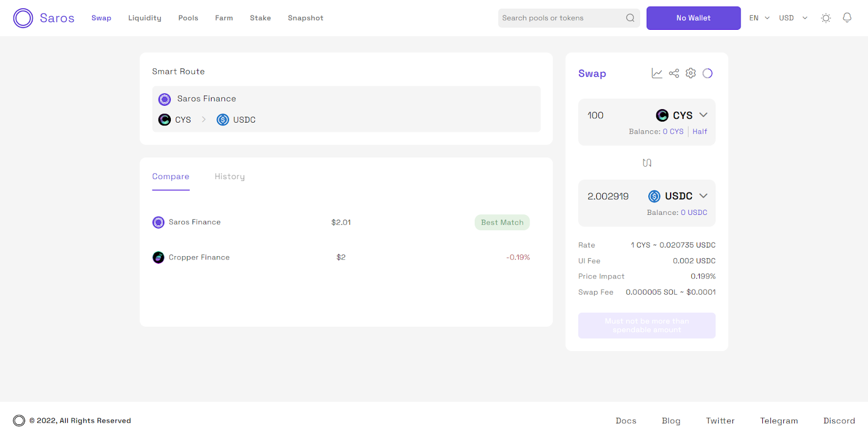868x438 pixels.
Task: Navigate to the Stake page
Action: click(260, 18)
